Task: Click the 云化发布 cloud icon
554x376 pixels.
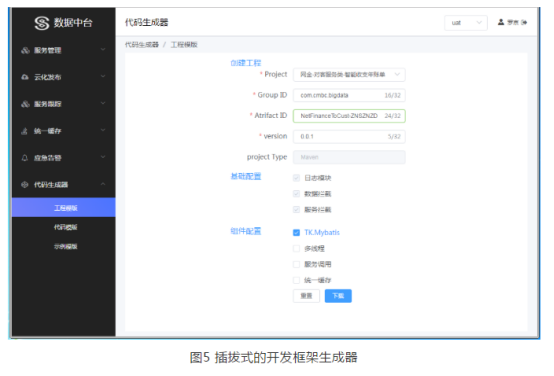Action: (25, 77)
